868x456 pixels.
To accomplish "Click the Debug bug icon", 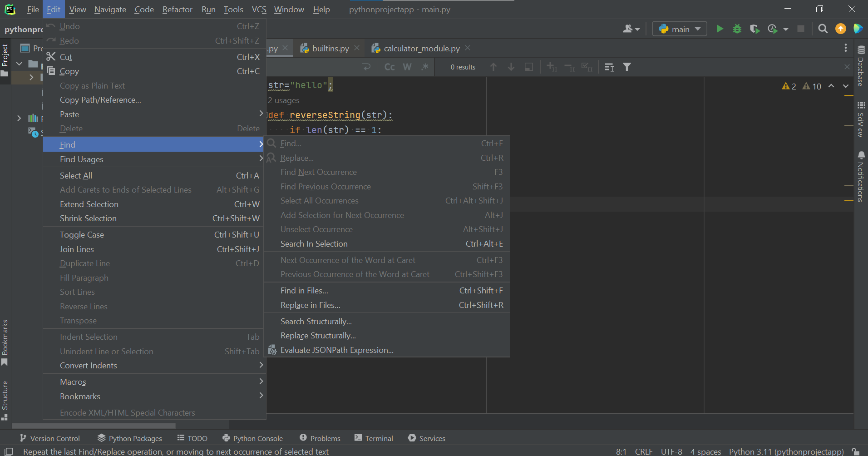I will point(737,29).
